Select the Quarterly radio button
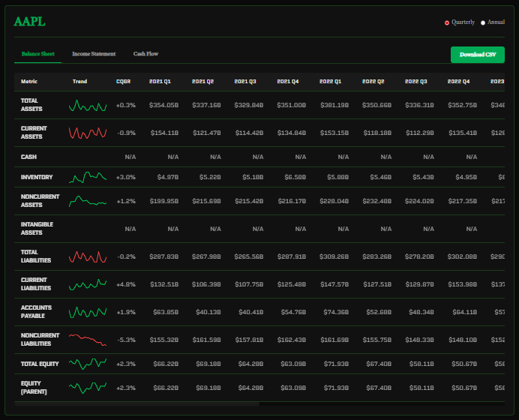 (447, 22)
